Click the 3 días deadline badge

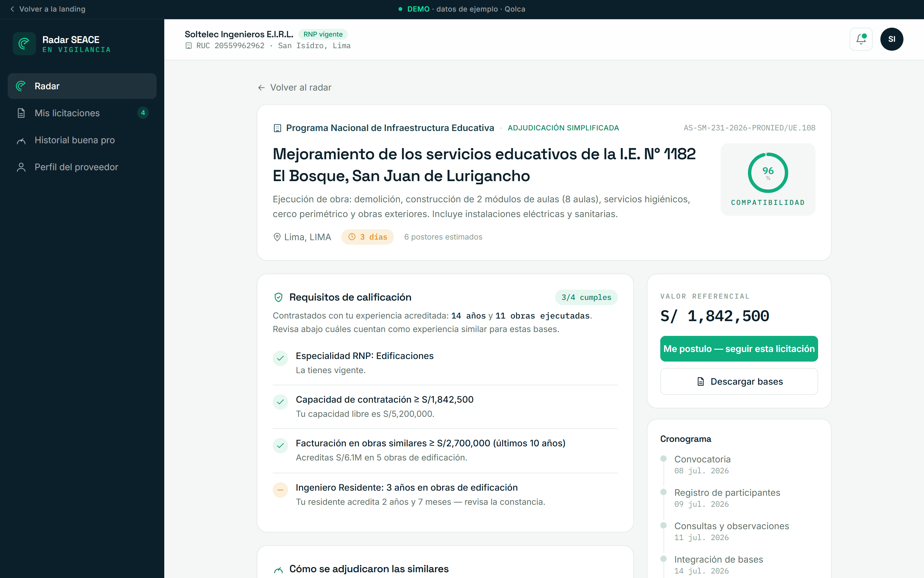(367, 237)
